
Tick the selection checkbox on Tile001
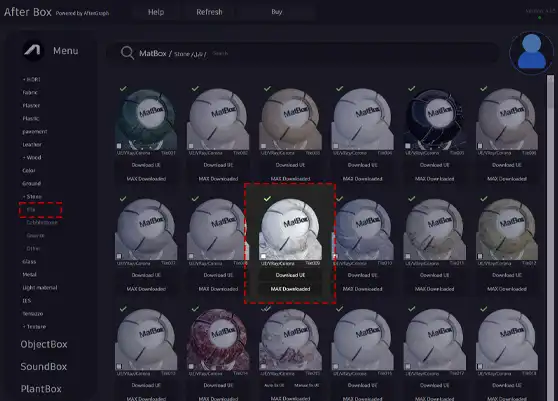pyautogui.click(x=119, y=146)
